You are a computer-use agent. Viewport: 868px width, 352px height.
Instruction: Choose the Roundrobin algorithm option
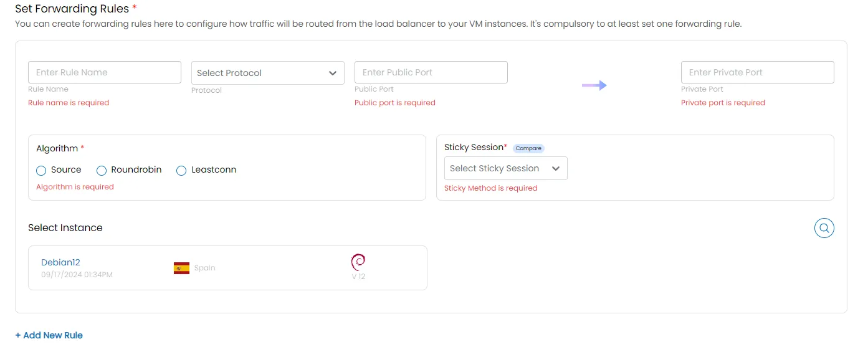point(102,170)
